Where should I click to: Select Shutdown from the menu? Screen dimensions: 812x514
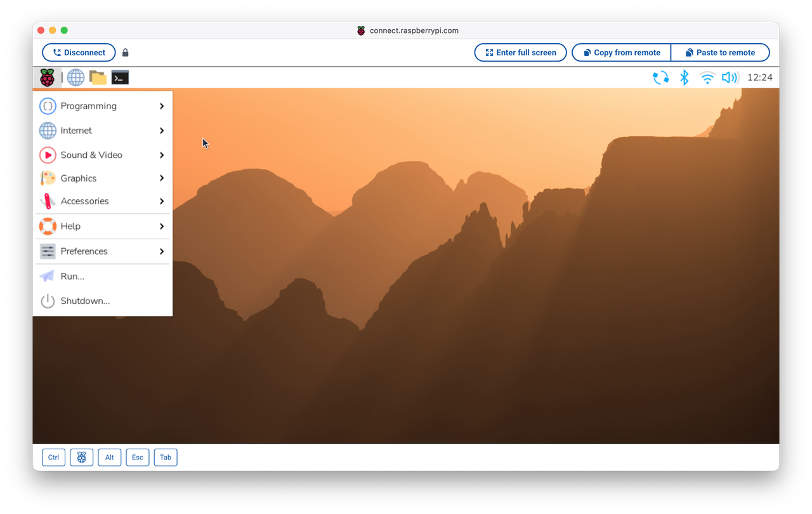tap(86, 300)
